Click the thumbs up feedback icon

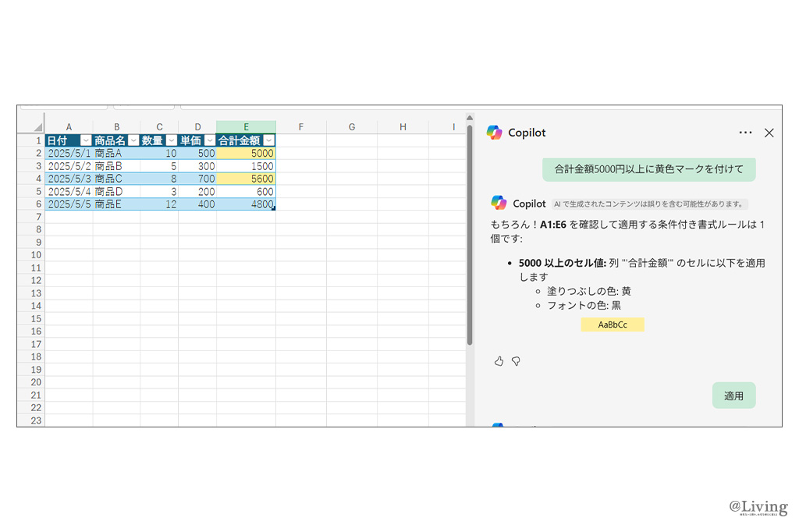(499, 361)
